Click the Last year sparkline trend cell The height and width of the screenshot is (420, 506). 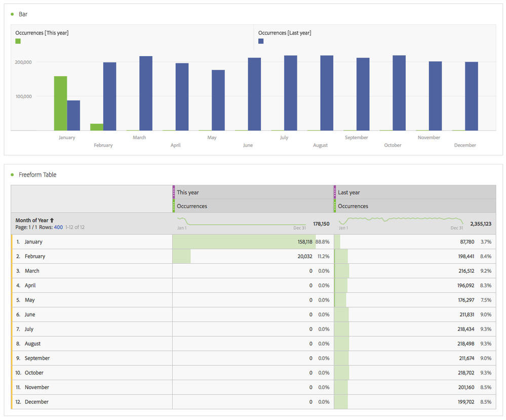click(x=400, y=223)
